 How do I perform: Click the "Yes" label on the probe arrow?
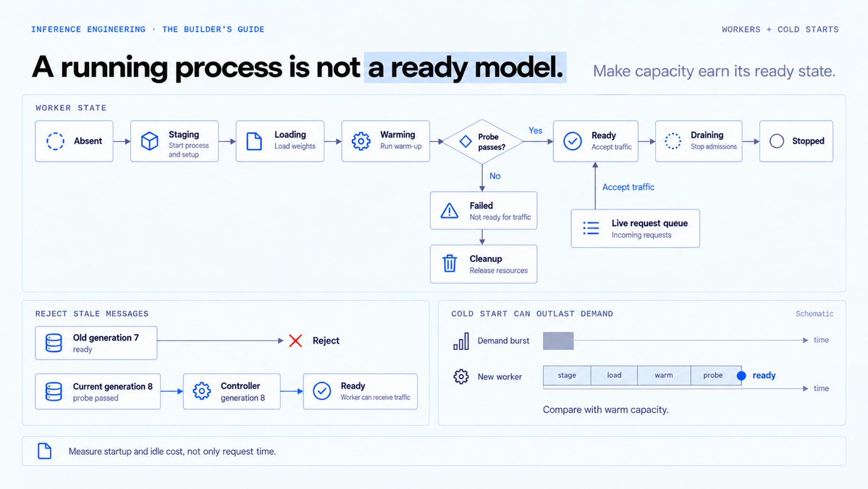click(x=535, y=130)
